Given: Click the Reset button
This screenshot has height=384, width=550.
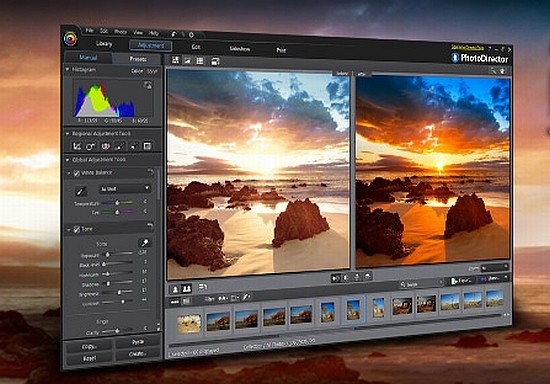Looking at the screenshot, I should (89, 358).
